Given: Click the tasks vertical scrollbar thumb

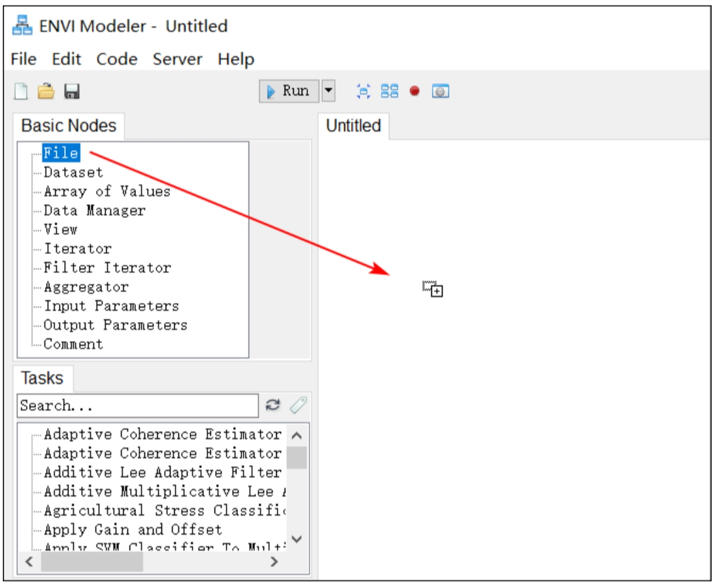Looking at the screenshot, I should 297,458.
